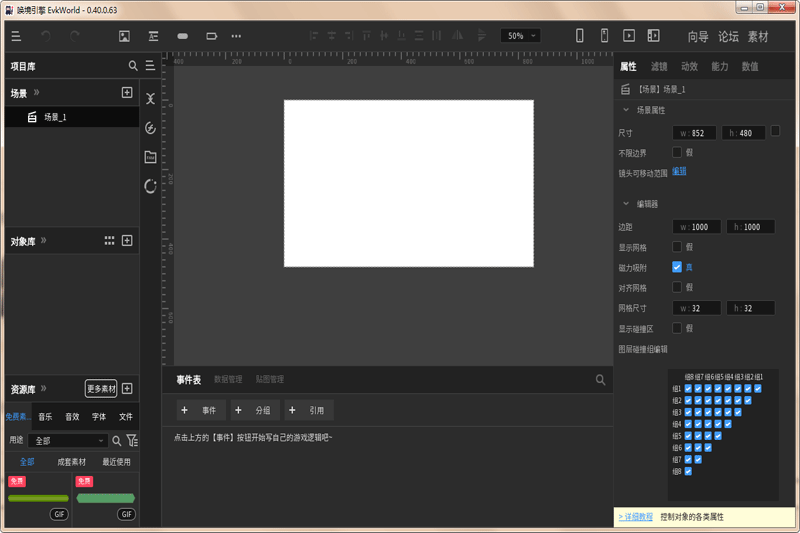The width and height of the screenshot is (800, 533).
Task: Open the more options ellipsis in toolbar
Action: click(236, 36)
